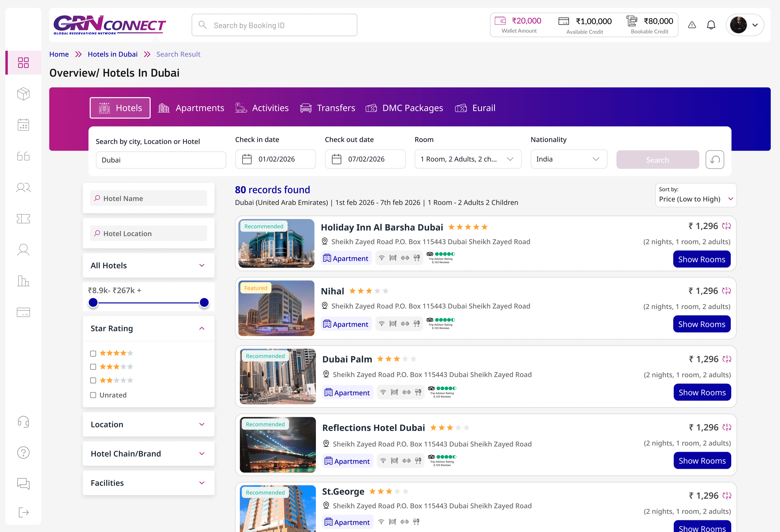Click the headset support icon in sidebar
780x532 pixels.
click(23, 422)
